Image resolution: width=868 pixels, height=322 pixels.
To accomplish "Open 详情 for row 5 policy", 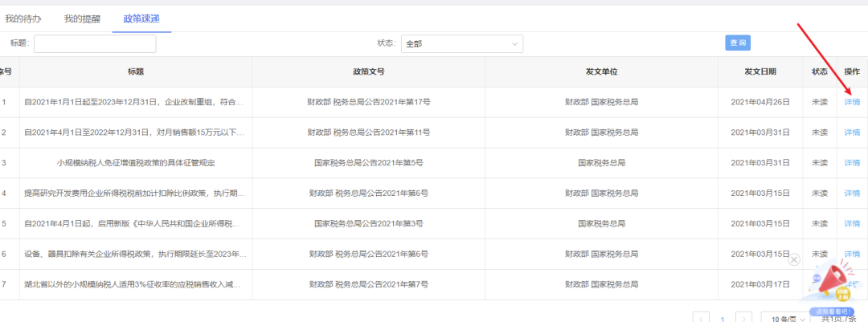I will 852,223.
